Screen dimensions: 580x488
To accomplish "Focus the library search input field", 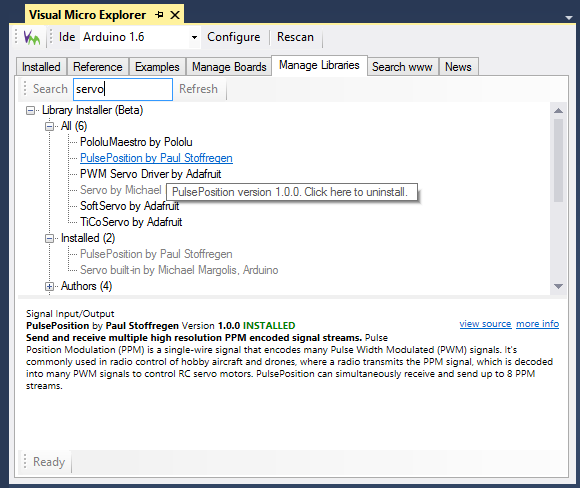I will [123, 89].
